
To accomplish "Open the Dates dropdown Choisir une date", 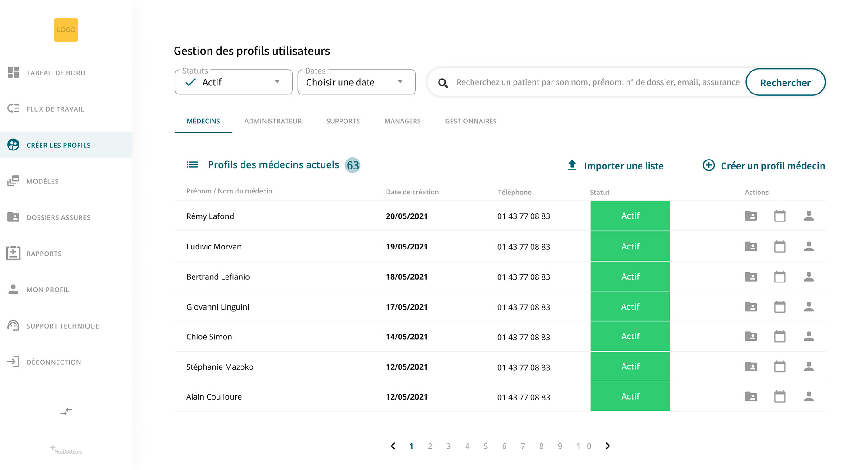I will (x=357, y=82).
